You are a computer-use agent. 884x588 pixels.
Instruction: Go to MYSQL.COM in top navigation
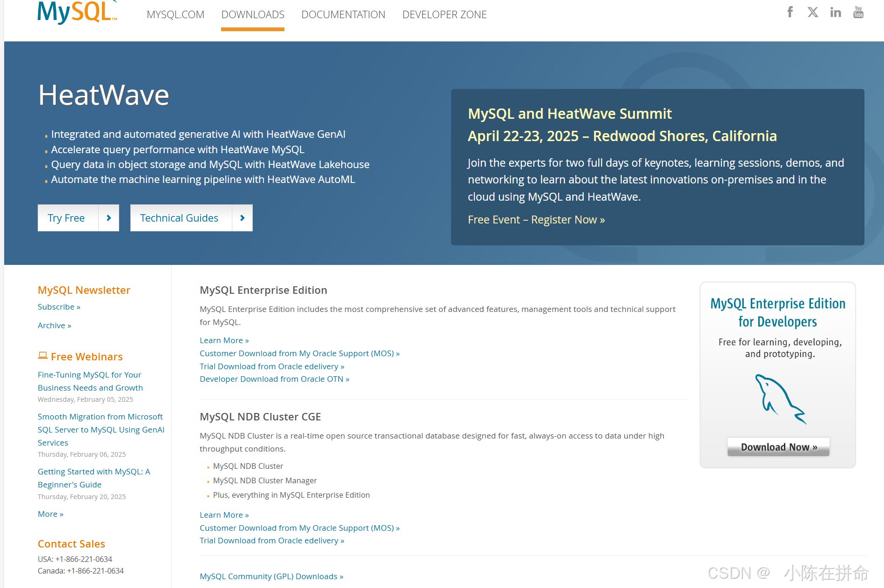[175, 14]
